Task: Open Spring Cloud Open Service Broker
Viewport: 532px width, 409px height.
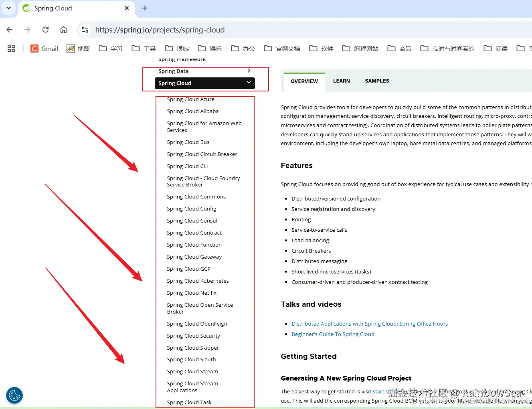Action: [x=200, y=308]
